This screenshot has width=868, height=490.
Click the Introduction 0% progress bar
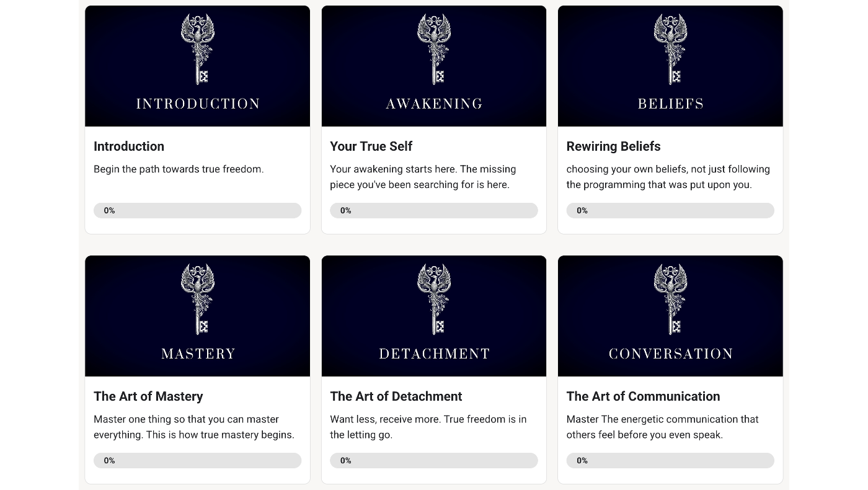(x=197, y=210)
